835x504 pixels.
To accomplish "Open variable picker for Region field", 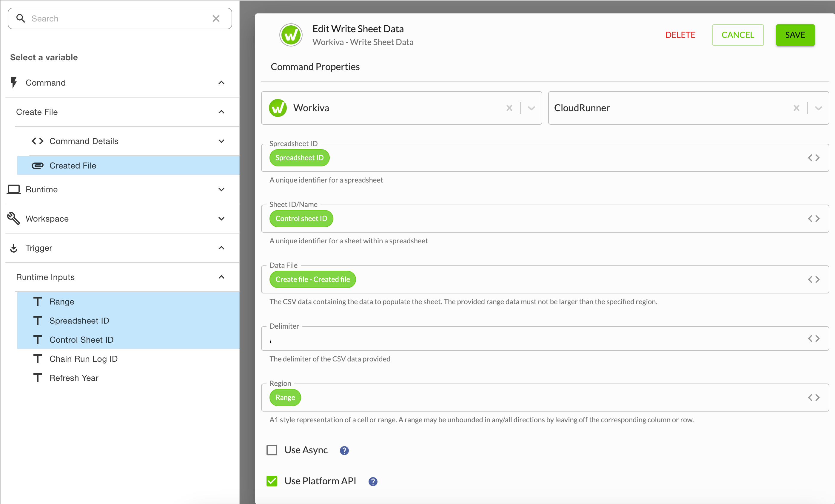I will 813,397.
